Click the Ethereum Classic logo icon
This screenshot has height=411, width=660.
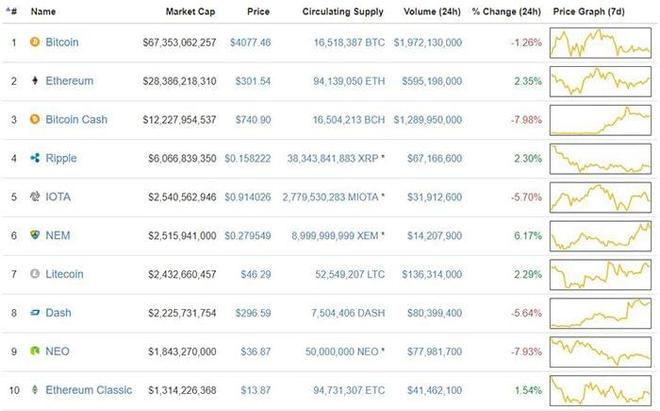(x=35, y=390)
